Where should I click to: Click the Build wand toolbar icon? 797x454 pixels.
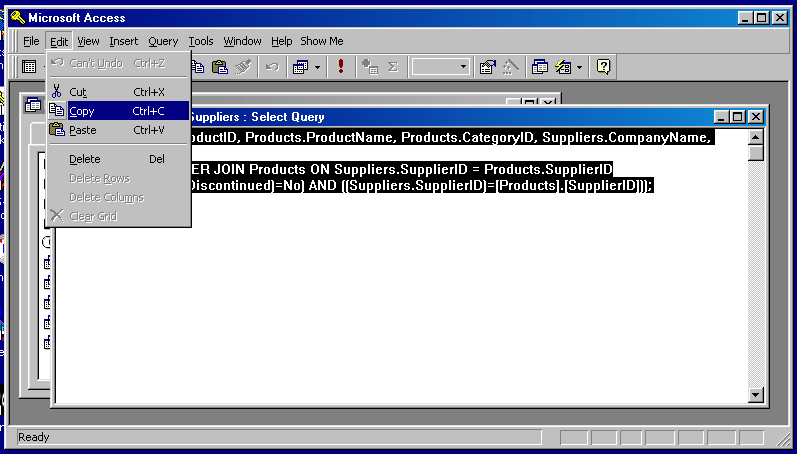[x=511, y=67]
